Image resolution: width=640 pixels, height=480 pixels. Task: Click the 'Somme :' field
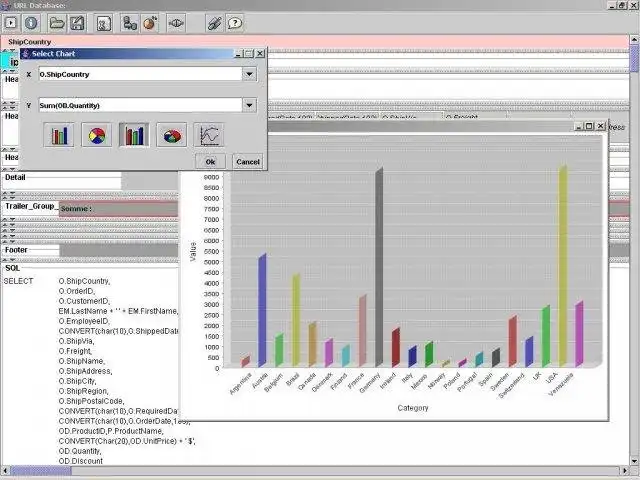118,209
